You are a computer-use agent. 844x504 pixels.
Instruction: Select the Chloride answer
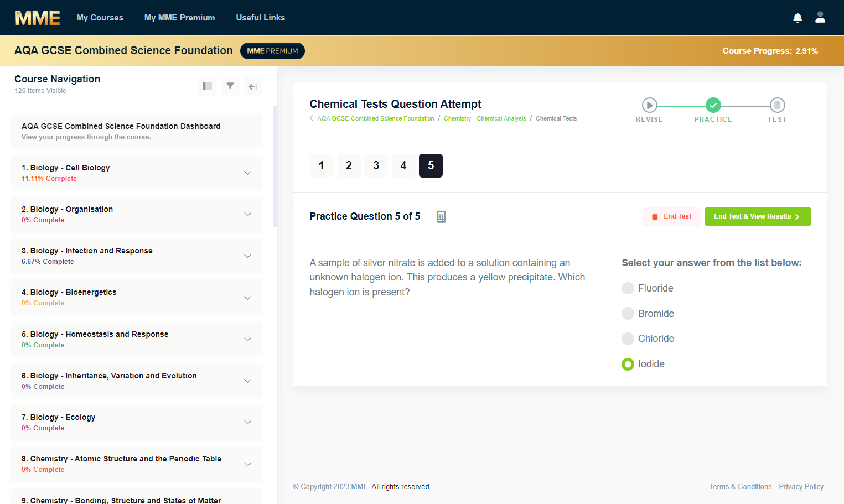click(628, 339)
